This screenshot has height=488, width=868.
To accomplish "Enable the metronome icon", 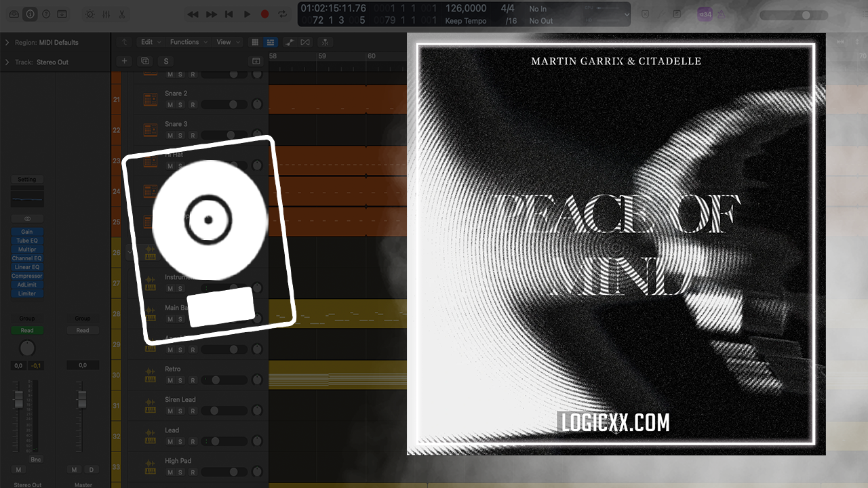I will [722, 14].
